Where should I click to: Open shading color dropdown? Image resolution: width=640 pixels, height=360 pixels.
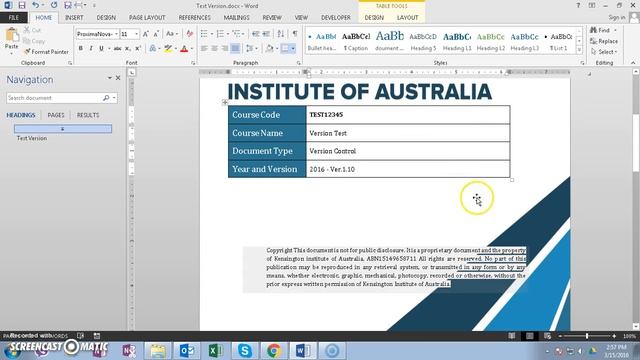click(x=277, y=49)
